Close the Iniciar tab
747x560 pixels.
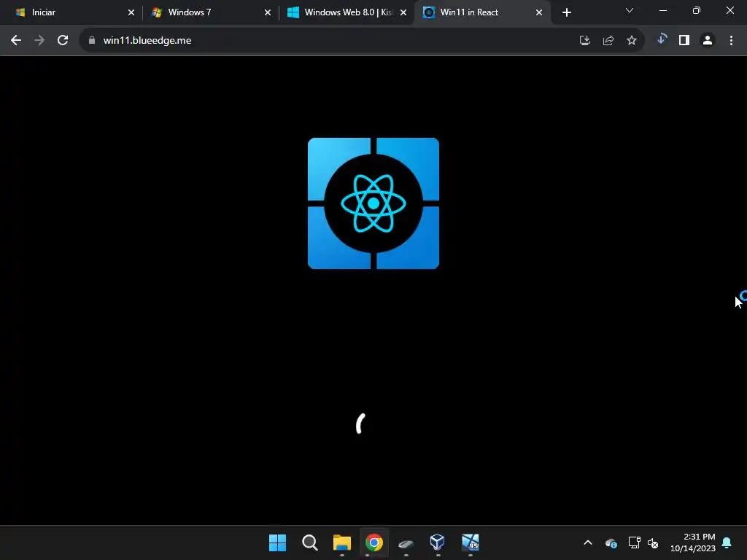coord(131,12)
